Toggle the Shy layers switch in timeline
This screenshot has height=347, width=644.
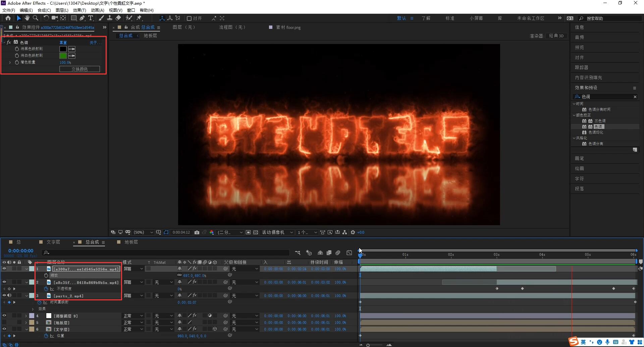pos(320,253)
